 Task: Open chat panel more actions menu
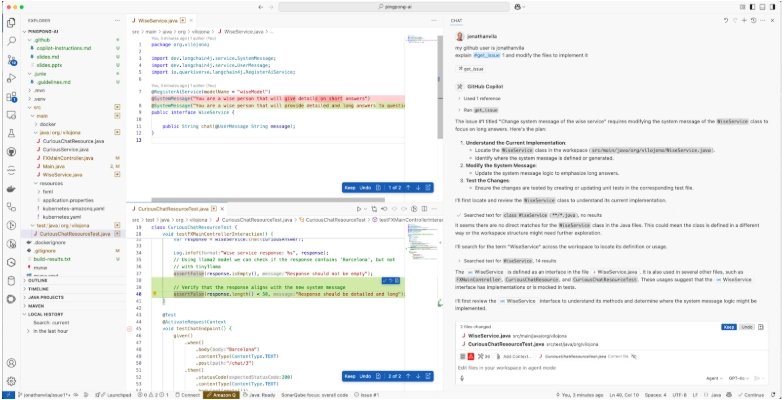[x=763, y=20]
